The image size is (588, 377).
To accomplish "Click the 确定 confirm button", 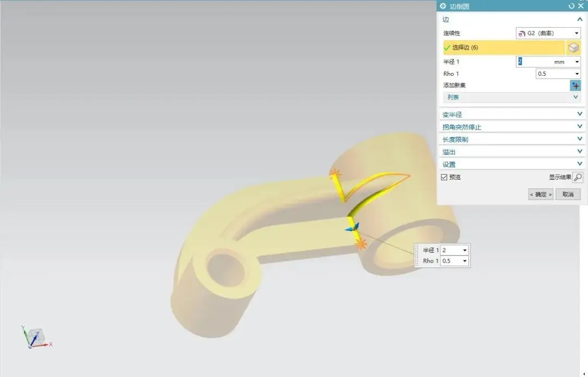I will 541,194.
